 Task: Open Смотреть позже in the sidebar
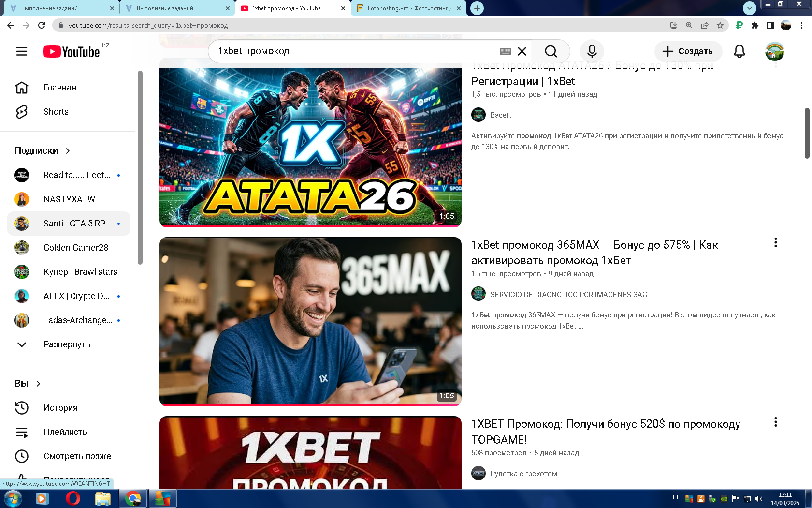69,456
